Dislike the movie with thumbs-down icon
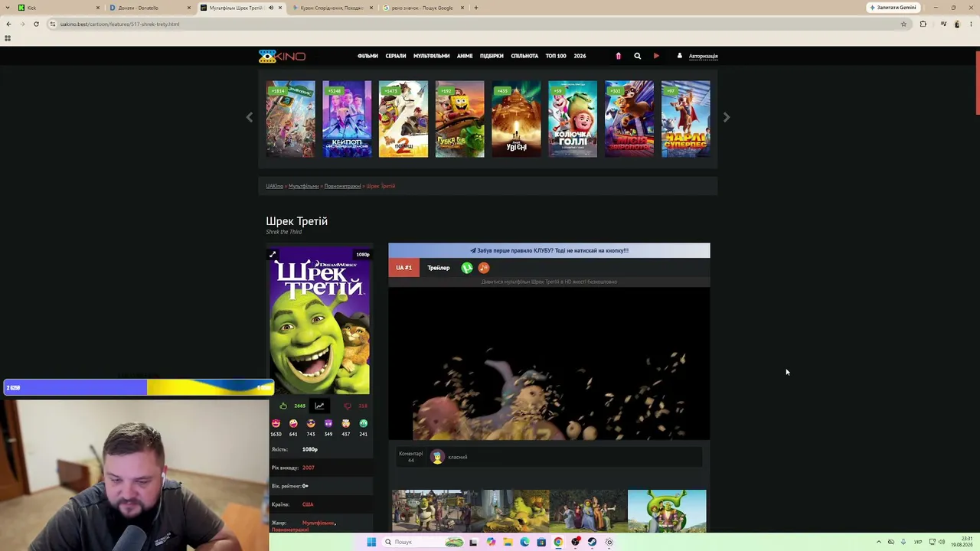Screen dimensions: 980x551 click(347, 406)
